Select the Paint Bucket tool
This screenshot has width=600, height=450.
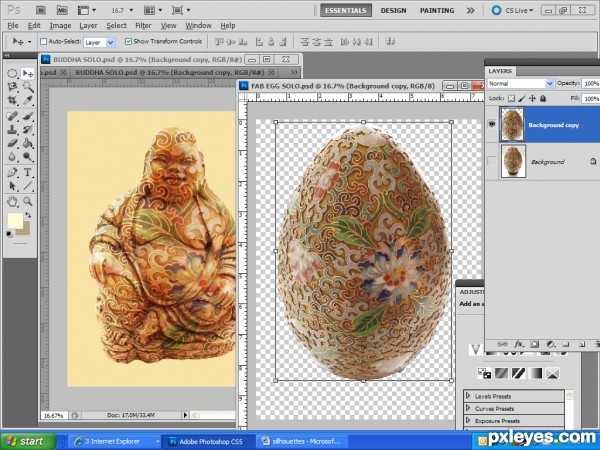28,143
